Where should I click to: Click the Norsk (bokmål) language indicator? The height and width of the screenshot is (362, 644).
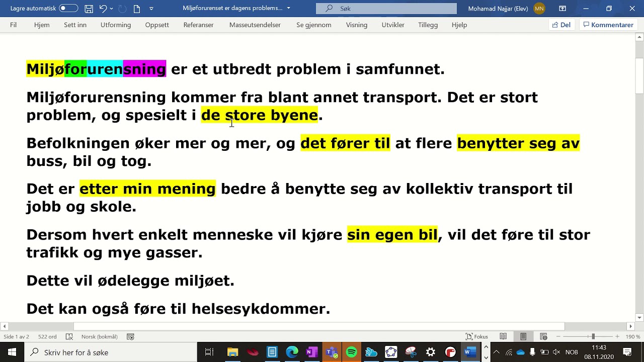[x=100, y=337]
